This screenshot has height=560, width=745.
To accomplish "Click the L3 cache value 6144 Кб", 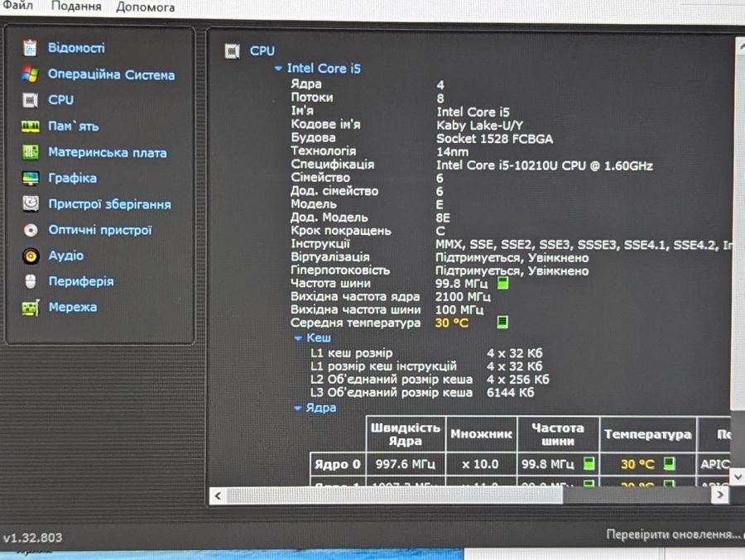I will (510, 392).
